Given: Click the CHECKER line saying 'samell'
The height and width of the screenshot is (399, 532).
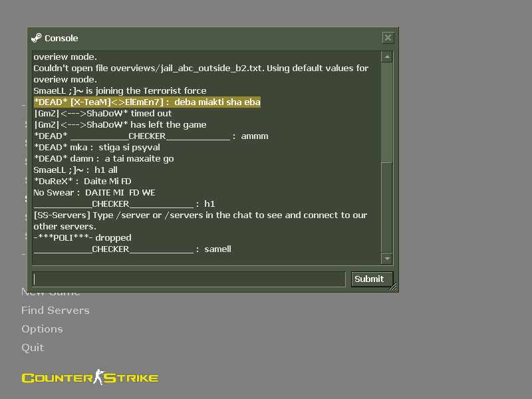Looking at the screenshot, I should pos(132,249).
